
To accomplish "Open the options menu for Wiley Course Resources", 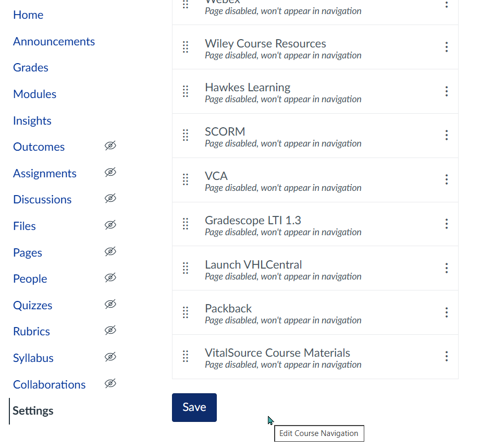I will point(447,47).
